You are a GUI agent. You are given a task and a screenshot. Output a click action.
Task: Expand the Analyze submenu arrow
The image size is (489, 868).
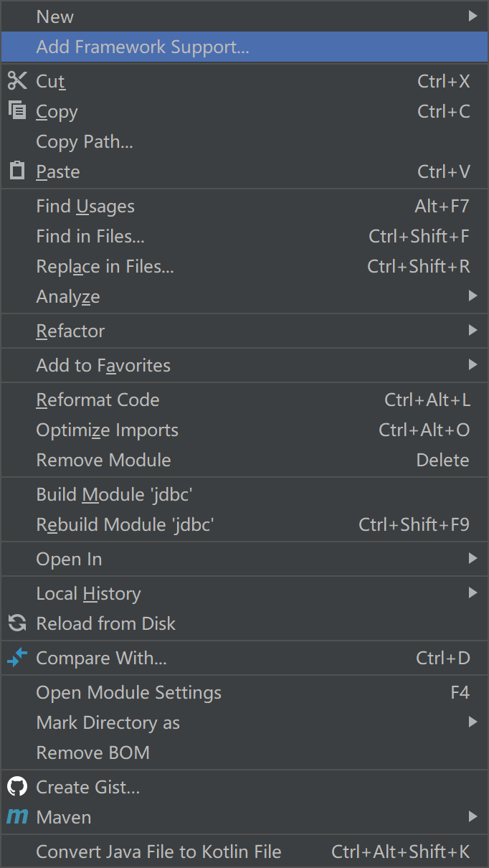coord(473,296)
